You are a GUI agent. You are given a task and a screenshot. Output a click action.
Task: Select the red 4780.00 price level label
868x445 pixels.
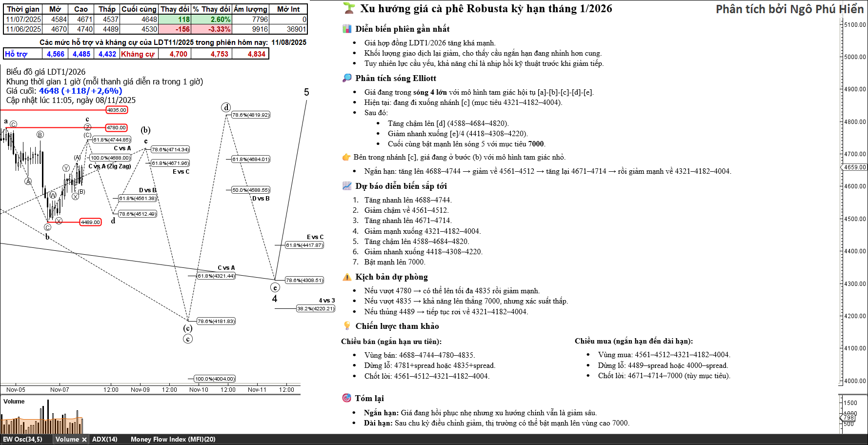(116, 128)
